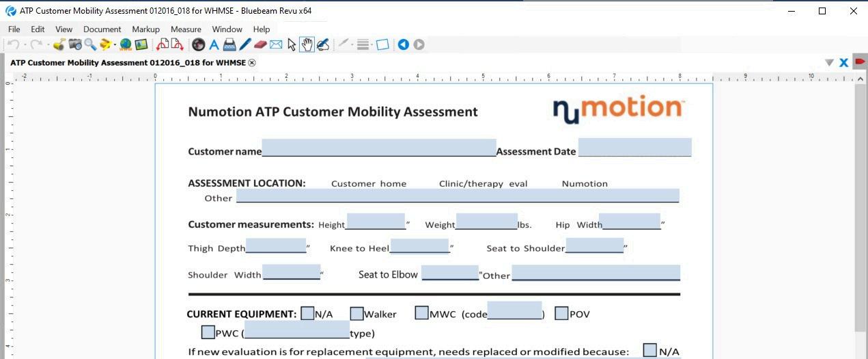Image resolution: width=868 pixels, height=359 pixels.
Task: Click the blue rectangle fill color swatch
Action: (382, 44)
